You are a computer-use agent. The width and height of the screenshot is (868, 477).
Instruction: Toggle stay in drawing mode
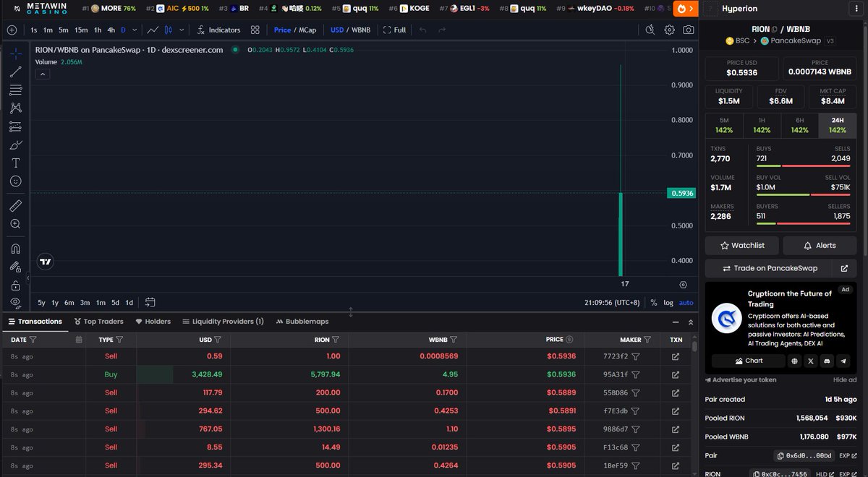(15, 267)
